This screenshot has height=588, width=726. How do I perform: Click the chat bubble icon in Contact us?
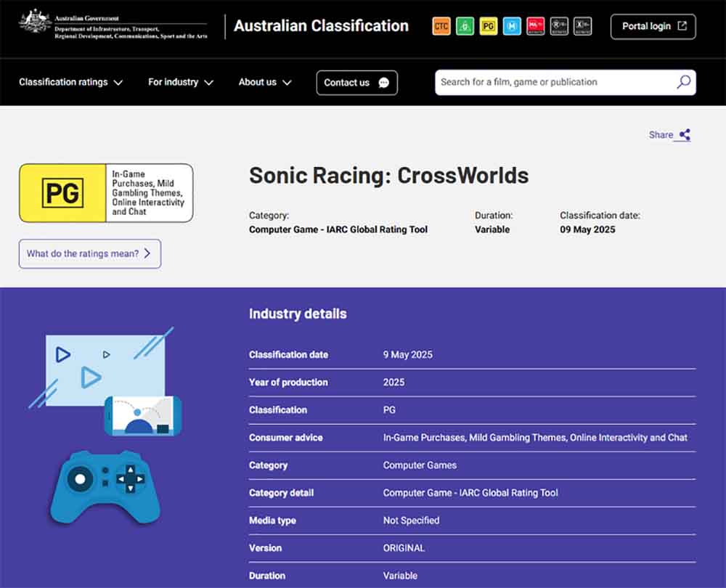coord(384,83)
